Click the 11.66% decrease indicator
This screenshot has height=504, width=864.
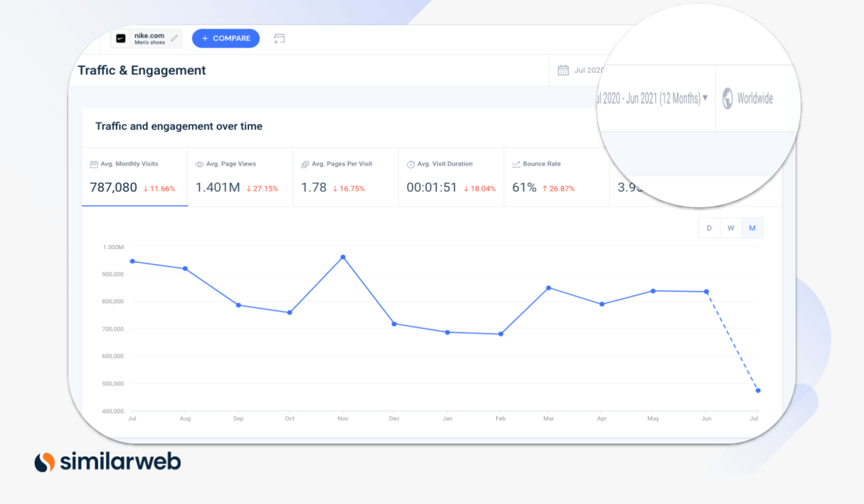pyautogui.click(x=159, y=189)
